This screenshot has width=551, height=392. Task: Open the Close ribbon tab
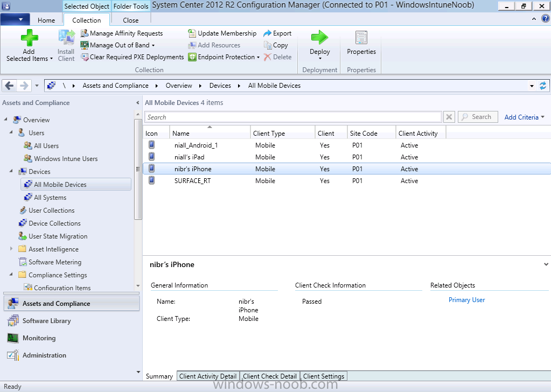pos(131,20)
